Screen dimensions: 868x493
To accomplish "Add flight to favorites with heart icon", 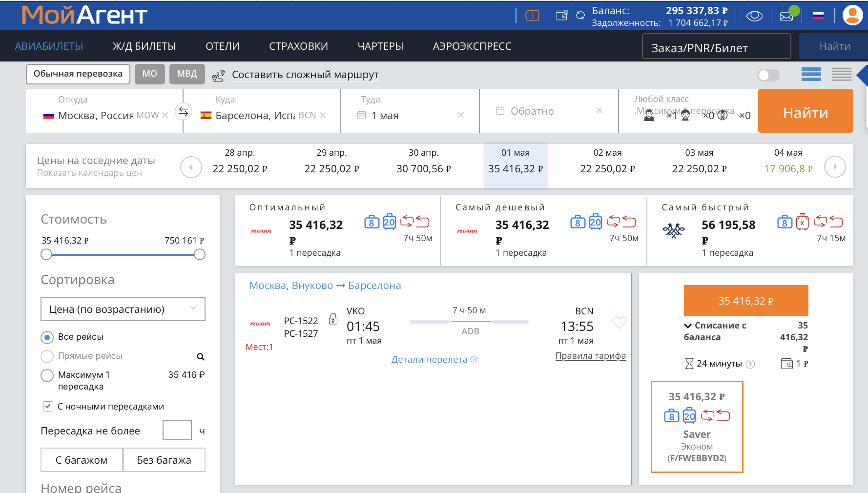I will tap(619, 322).
